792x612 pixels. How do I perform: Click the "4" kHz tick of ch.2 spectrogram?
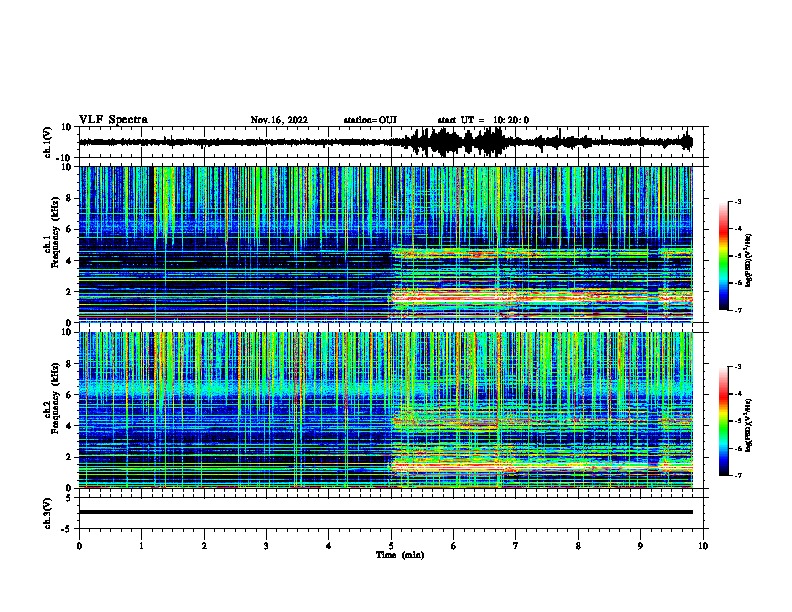point(69,426)
